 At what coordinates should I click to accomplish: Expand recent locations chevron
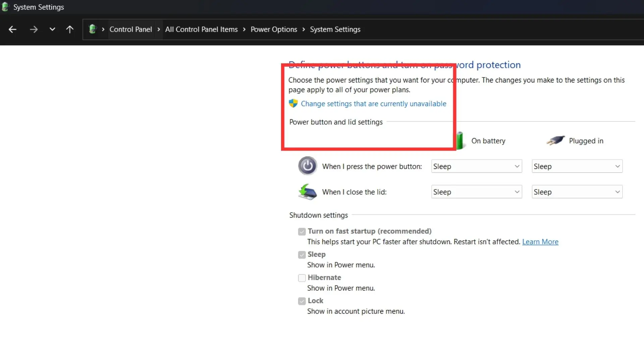(52, 29)
